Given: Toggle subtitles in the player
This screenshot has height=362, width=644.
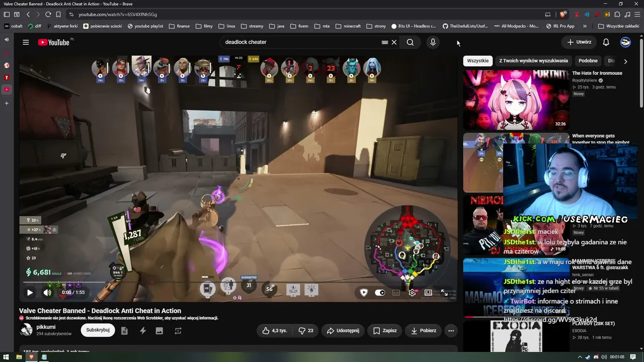Looking at the screenshot, I should [396, 293].
